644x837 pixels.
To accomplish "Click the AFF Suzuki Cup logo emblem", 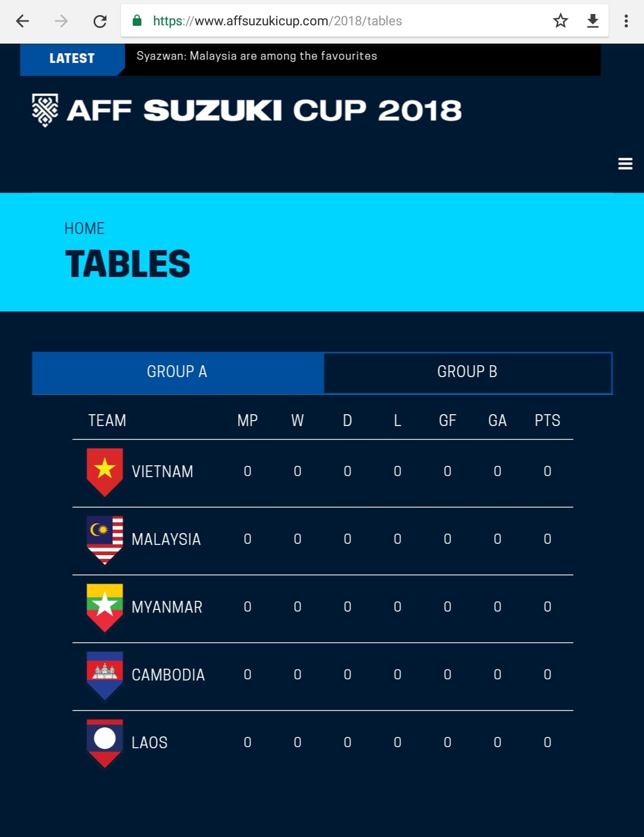I will (x=45, y=110).
